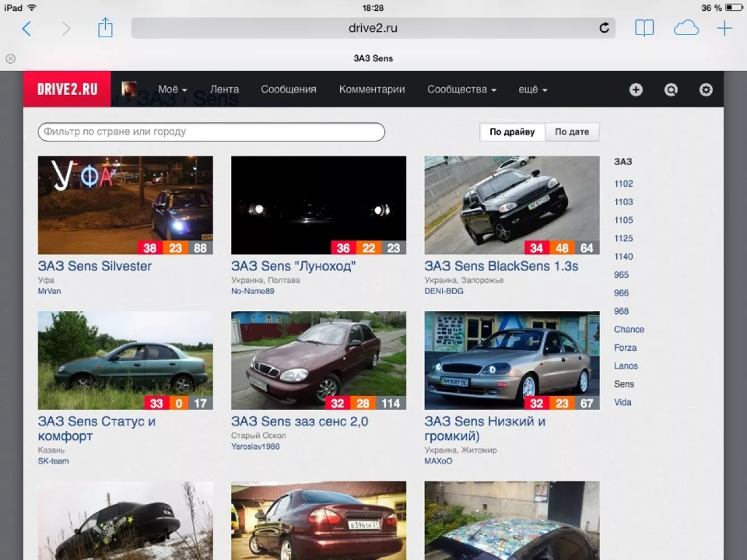The width and height of the screenshot is (747, 560).
Task: Open burgundy car rear view photo
Action: 319,520
